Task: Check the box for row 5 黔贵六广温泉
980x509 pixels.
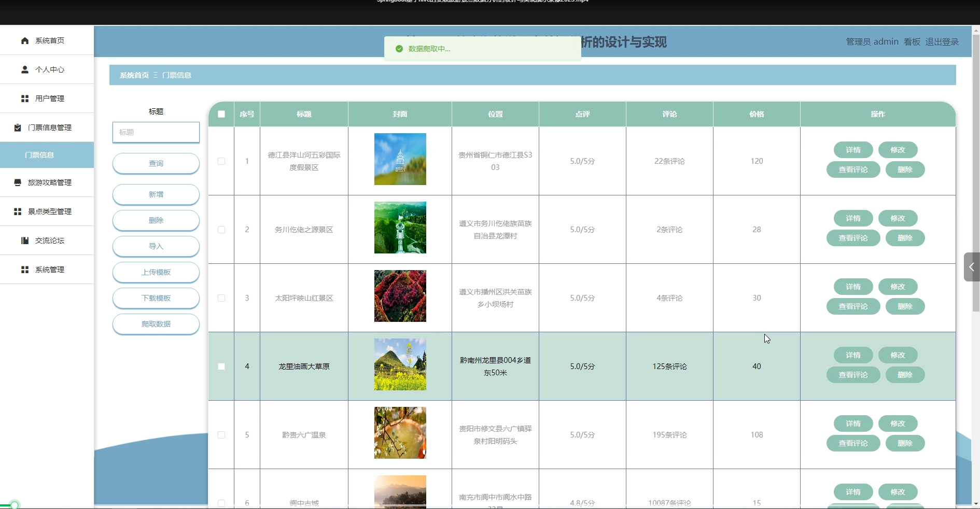Action: (221, 435)
